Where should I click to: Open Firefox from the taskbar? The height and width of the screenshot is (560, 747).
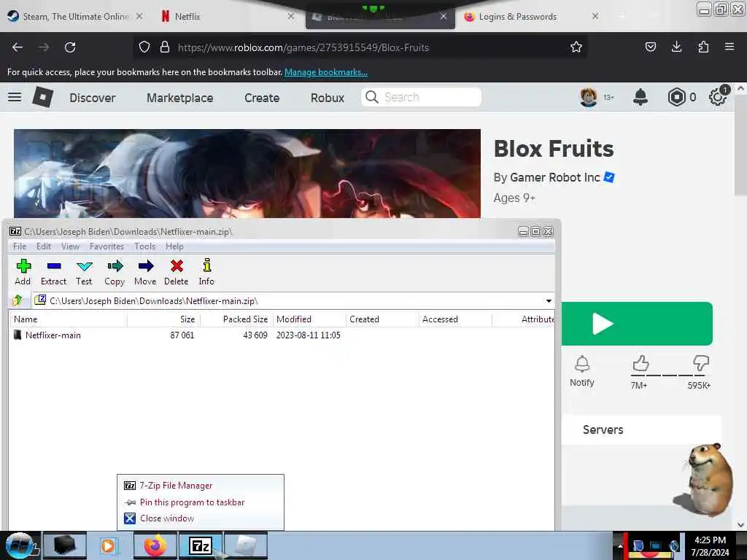click(x=155, y=545)
